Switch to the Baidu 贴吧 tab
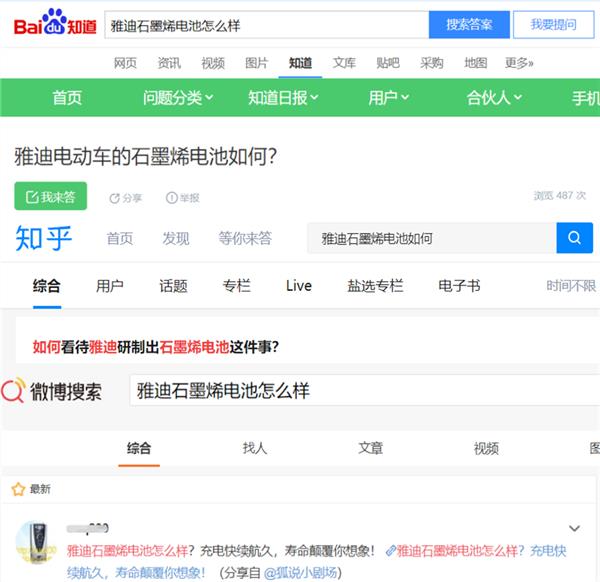 click(388, 63)
